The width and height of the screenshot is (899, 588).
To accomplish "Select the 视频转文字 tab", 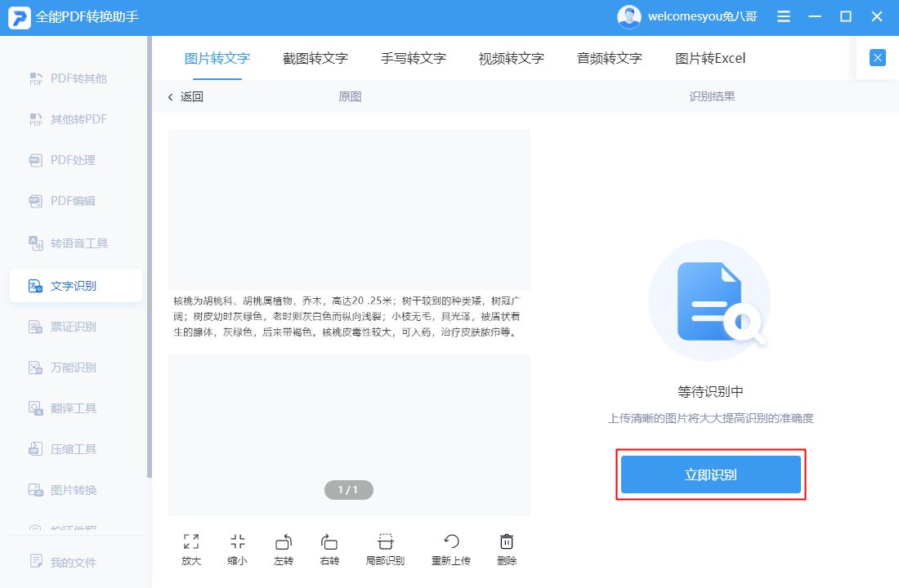I will 512,58.
